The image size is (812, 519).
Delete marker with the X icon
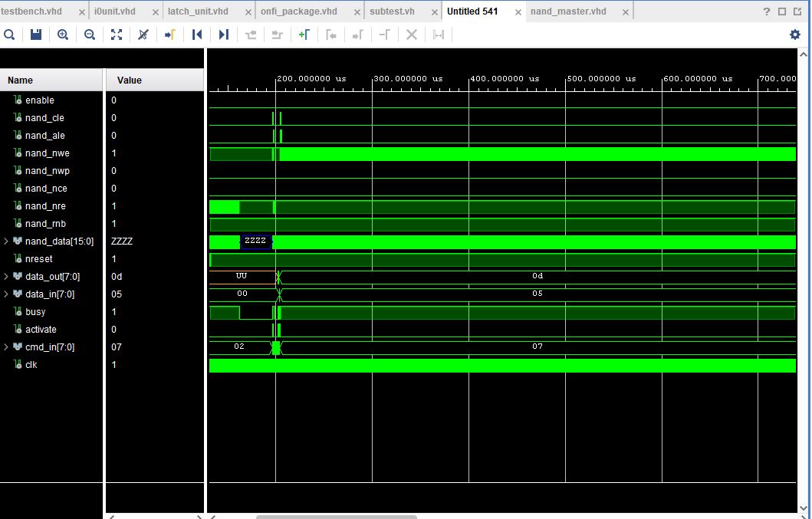(x=412, y=34)
